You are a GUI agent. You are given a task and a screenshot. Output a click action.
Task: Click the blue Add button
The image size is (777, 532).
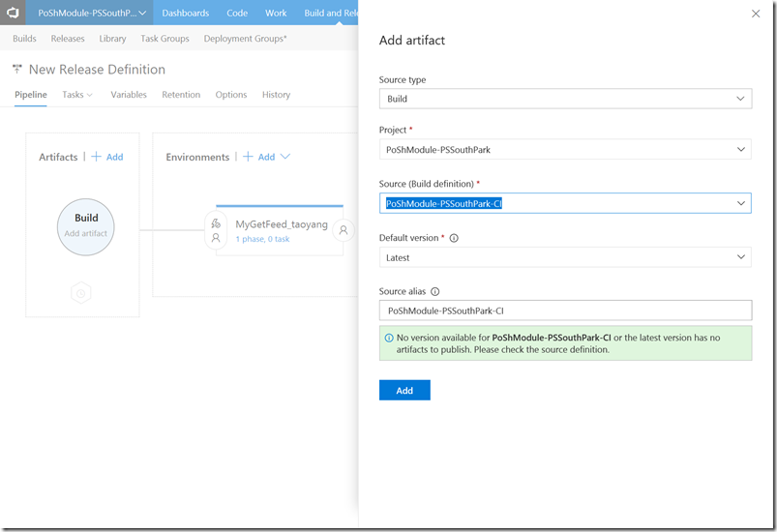pyautogui.click(x=404, y=391)
